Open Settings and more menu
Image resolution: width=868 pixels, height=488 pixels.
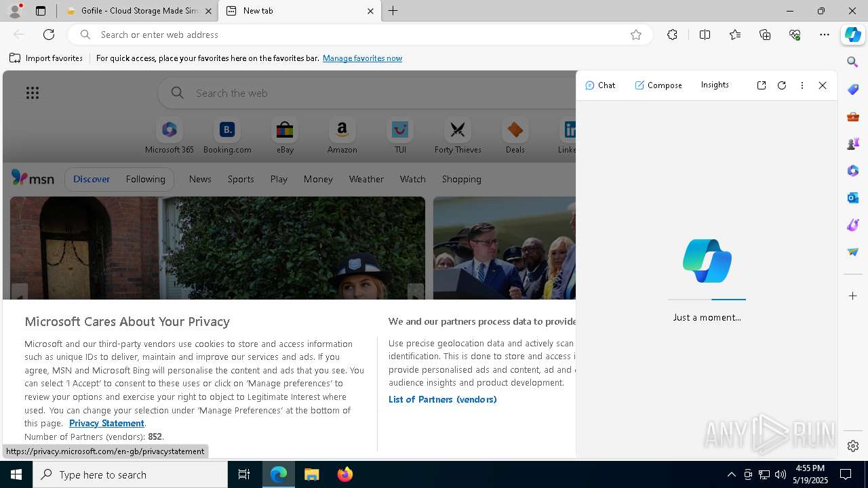coord(825,35)
